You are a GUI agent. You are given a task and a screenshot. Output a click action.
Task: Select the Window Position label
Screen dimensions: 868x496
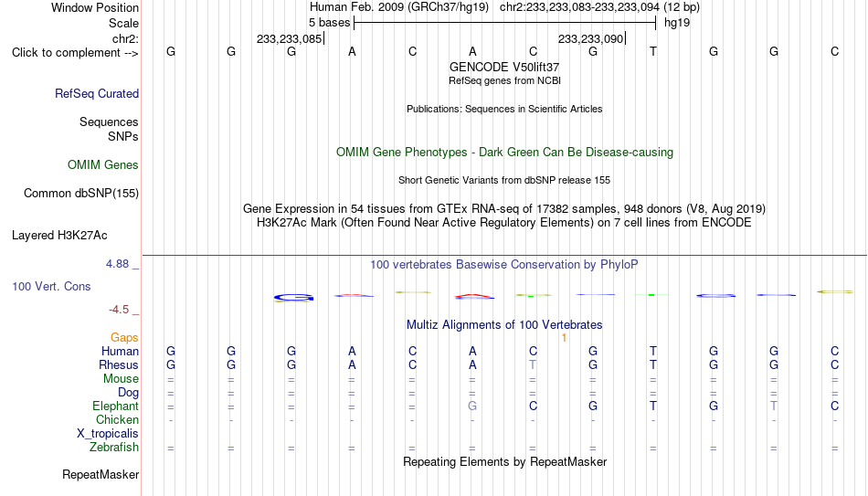coord(95,7)
